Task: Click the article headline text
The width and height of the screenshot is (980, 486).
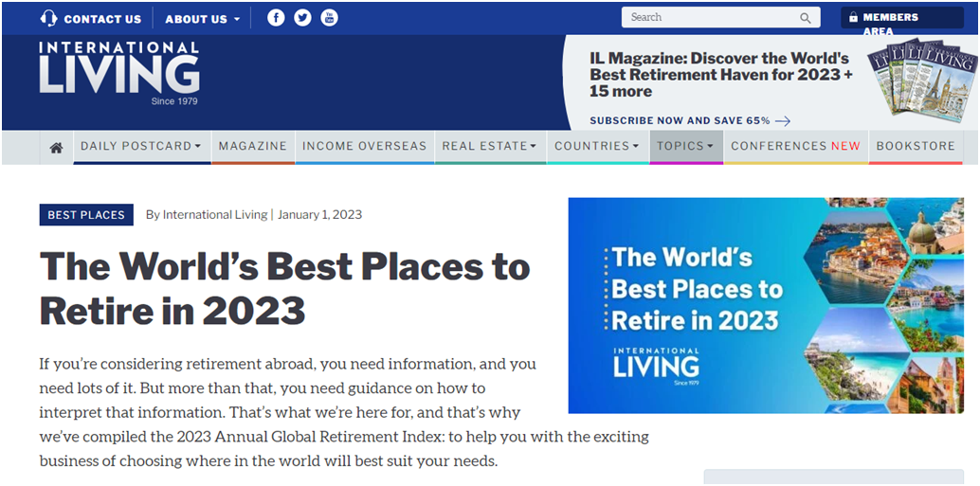Action: pos(284,289)
